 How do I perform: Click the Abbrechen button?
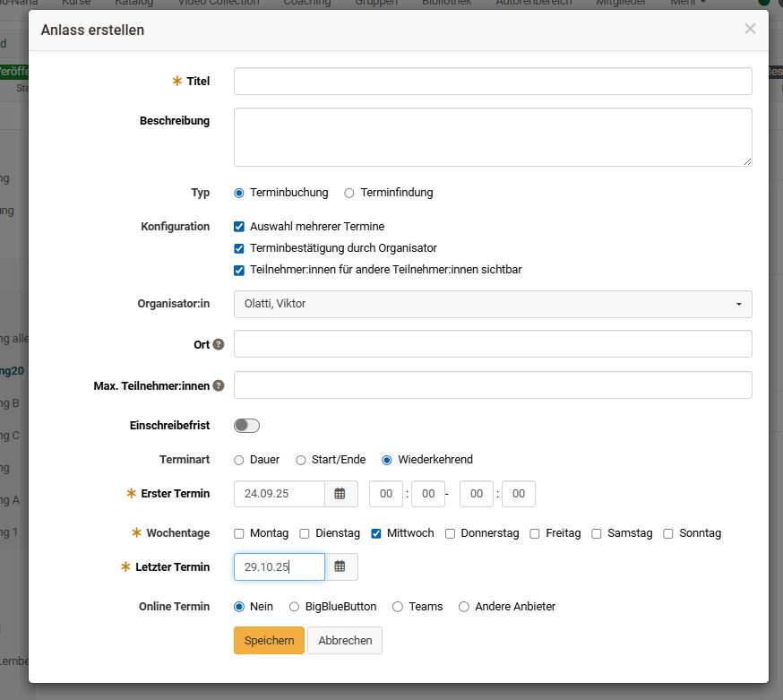tap(345, 641)
